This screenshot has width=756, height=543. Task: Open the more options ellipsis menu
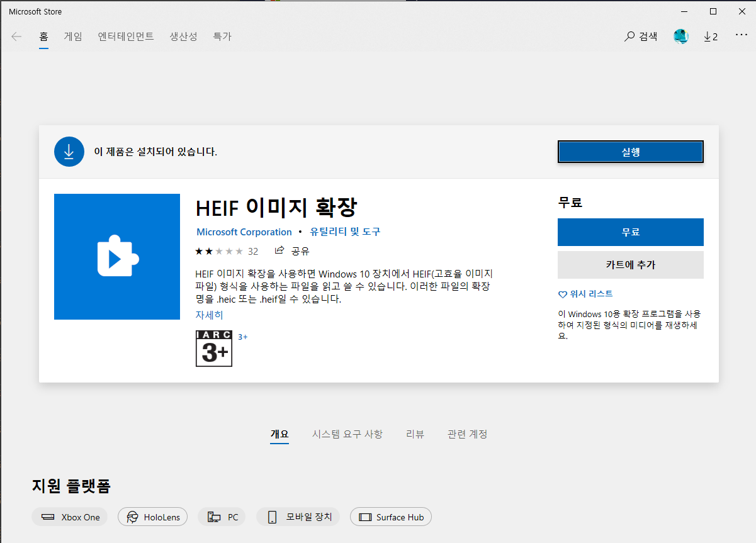coord(742,36)
